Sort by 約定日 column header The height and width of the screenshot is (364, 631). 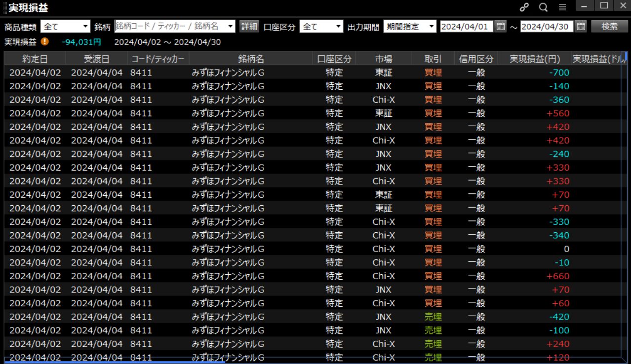pos(35,59)
